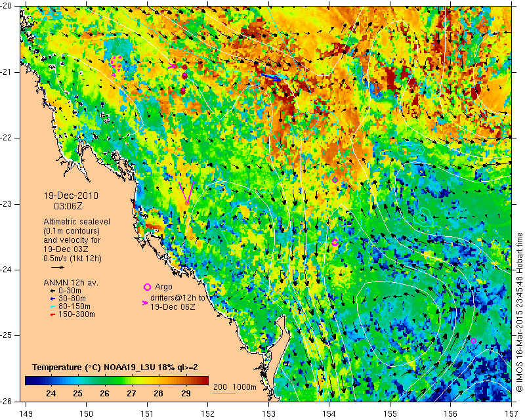Click the longitude axis label 153
This screenshot has width=525, height=420.
[268, 413]
